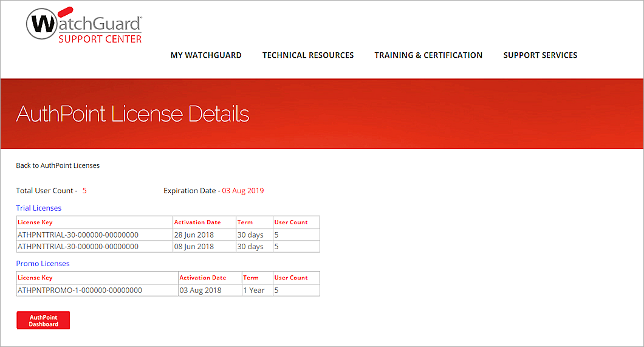Click the Total User Count value 5
This screenshot has width=644, height=347.
click(84, 191)
